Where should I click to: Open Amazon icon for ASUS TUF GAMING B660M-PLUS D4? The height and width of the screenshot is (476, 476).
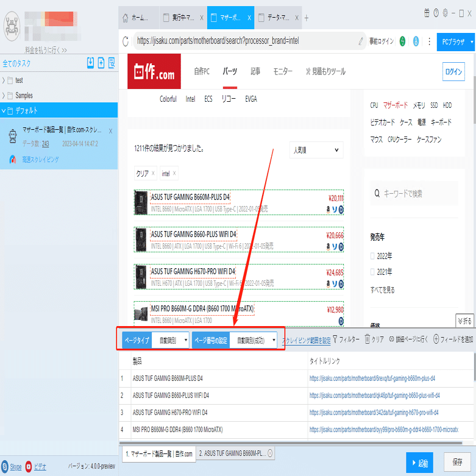(x=328, y=209)
